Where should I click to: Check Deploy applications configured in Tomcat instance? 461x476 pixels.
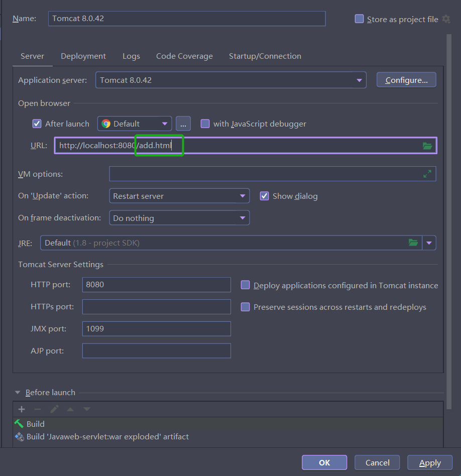245,285
